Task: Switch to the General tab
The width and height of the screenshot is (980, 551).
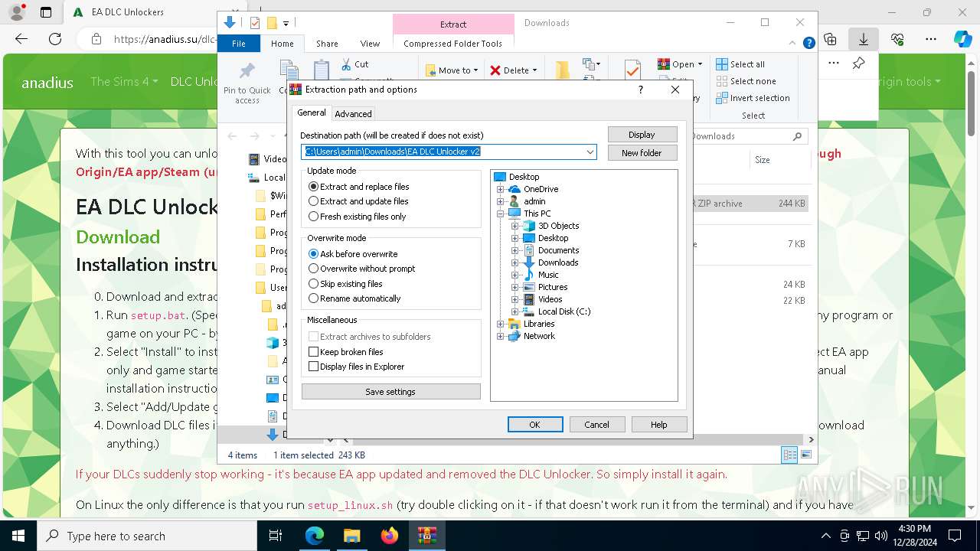Action: click(312, 112)
